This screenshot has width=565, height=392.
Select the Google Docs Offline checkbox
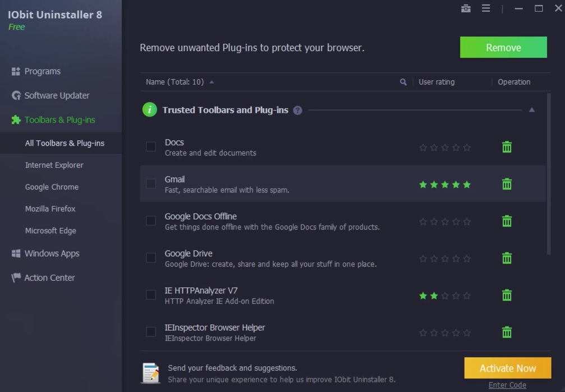pyautogui.click(x=150, y=220)
